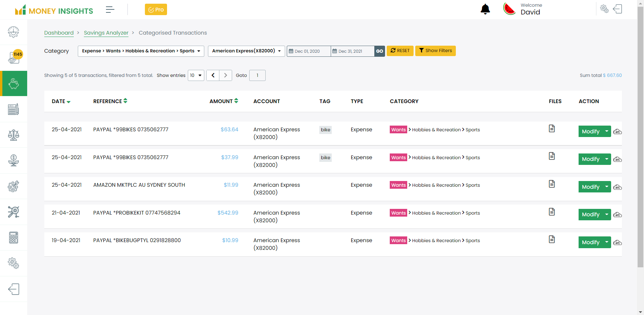Click the file icon for the $542.99 transaction
The image size is (644, 315).
point(551,212)
